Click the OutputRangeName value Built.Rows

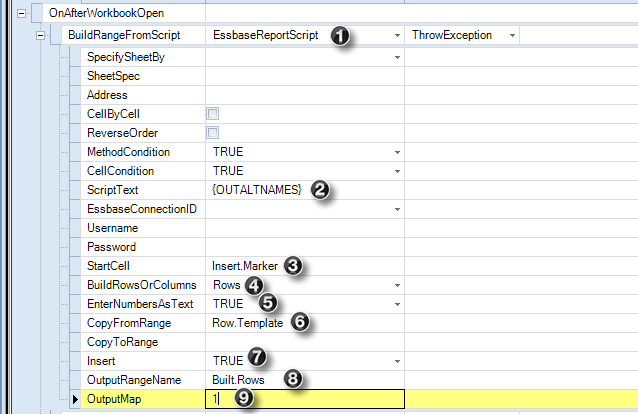[x=238, y=380]
